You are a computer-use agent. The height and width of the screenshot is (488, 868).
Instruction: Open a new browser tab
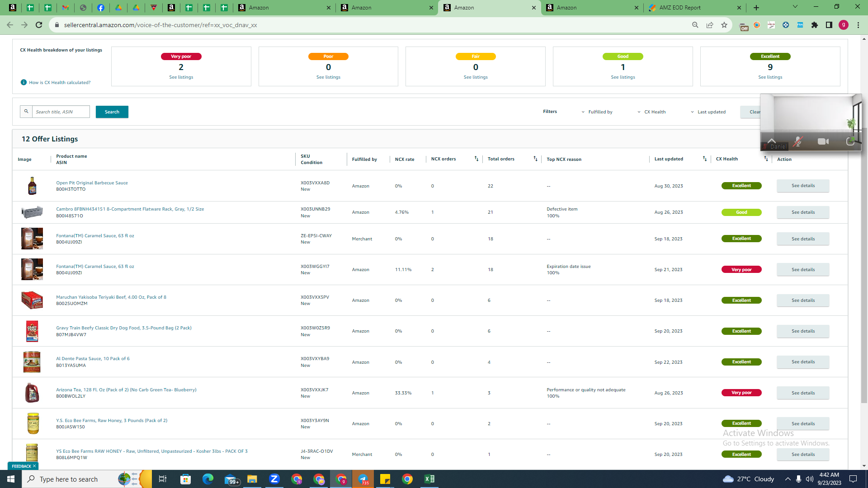(756, 8)
